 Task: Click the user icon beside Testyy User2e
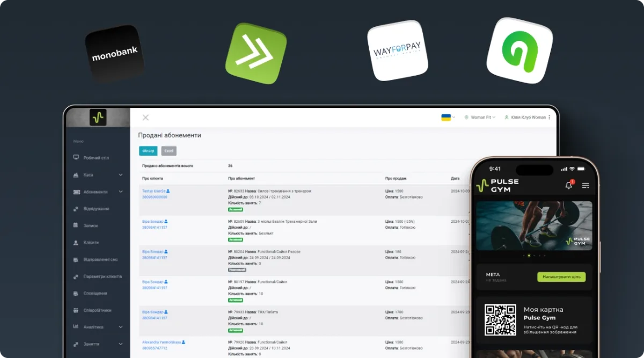point(168,191)
